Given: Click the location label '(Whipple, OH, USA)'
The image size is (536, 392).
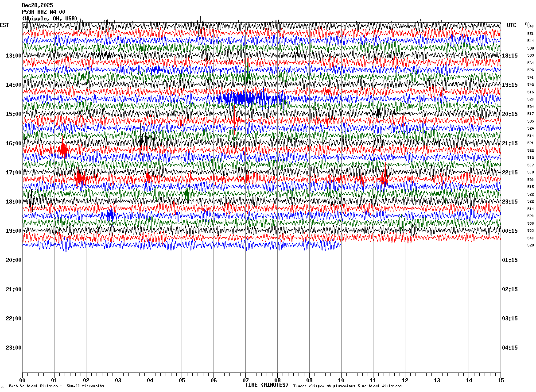Looking at the screenshot, I should coord(50,19).
